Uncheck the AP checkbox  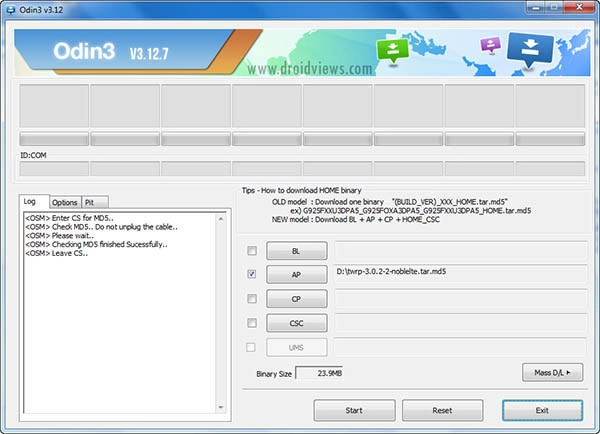pos(252,274)
